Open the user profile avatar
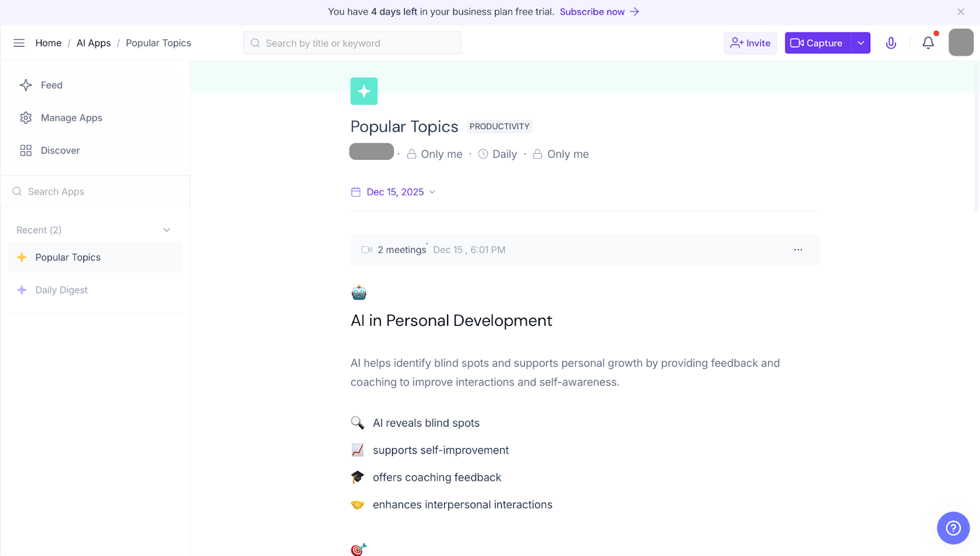The width and height of the screenshot is (980, 556). (960, 43)
